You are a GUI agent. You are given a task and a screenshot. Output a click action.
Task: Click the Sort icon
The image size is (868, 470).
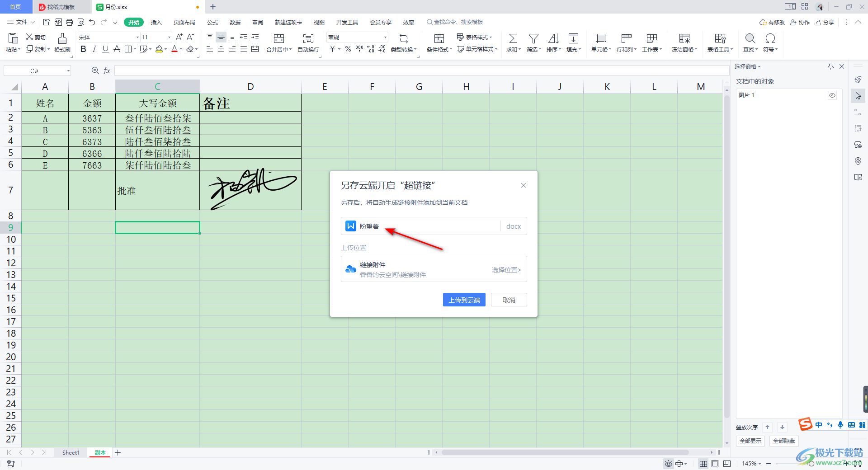(x=553, y=38)
